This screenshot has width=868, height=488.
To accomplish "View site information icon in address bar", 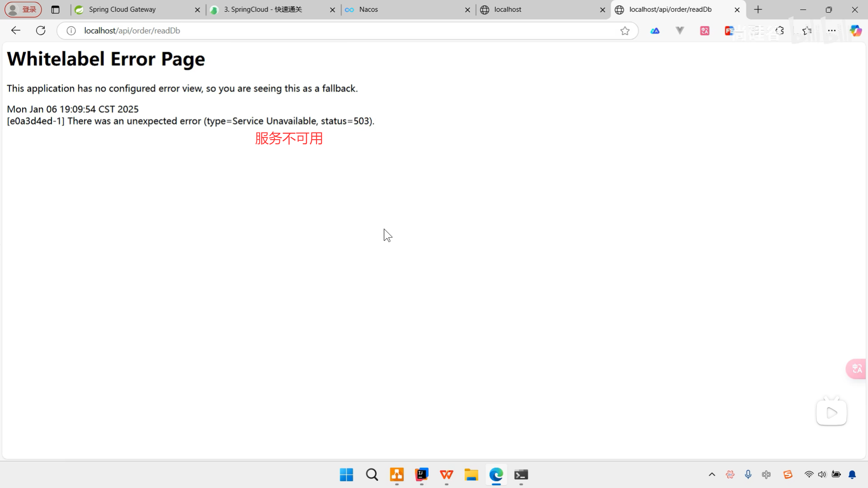I will (71, 31).
